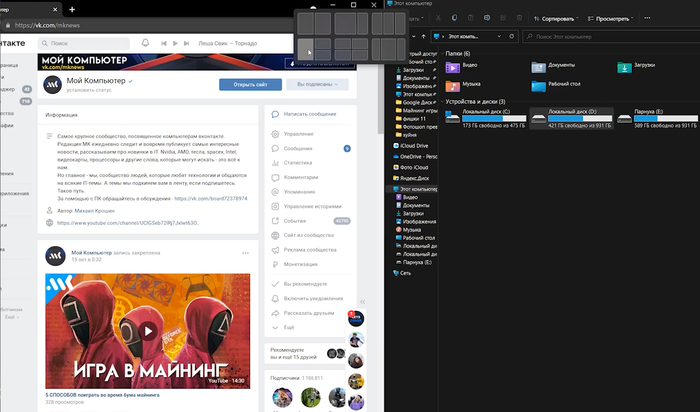Image resolution: width=700 pixels, height=412 pixels.
Task: Open recent locations chevron beside up arrow
Action: [414, 37]
